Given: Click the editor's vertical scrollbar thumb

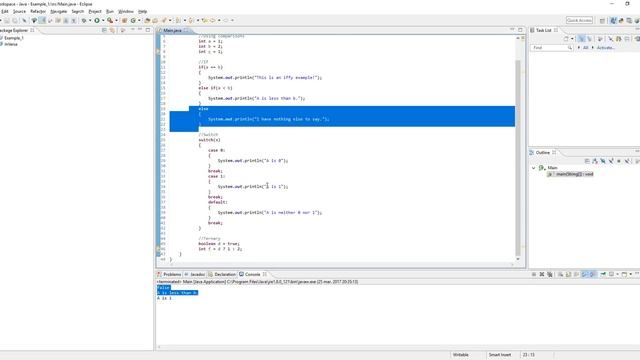Looking at the screenshot, I should [x=518, y=157].
